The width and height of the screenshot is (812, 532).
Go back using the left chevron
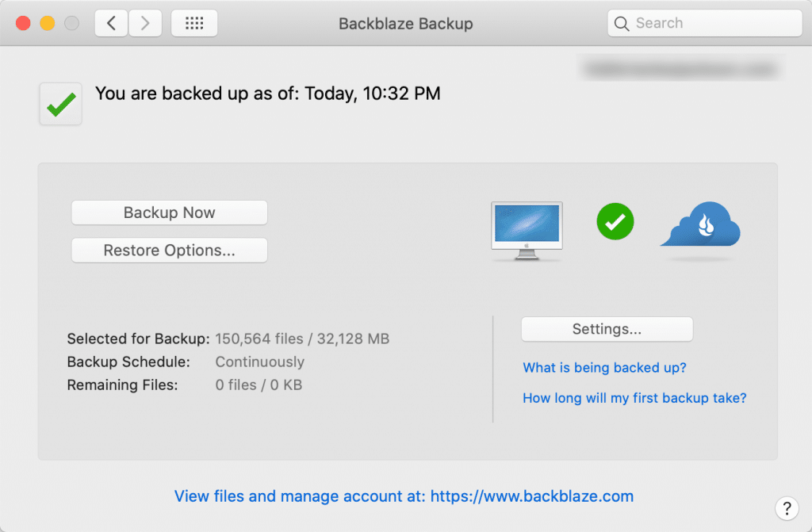click(111, 24)
